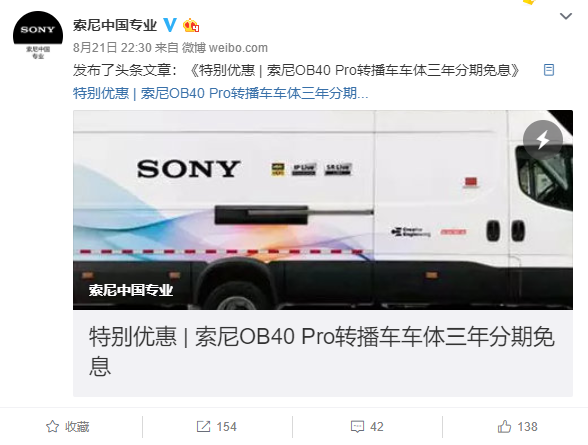The image size is (588, 445).
Task: Open the 索尼中国专业 account name
Action: tap(115, 25)
